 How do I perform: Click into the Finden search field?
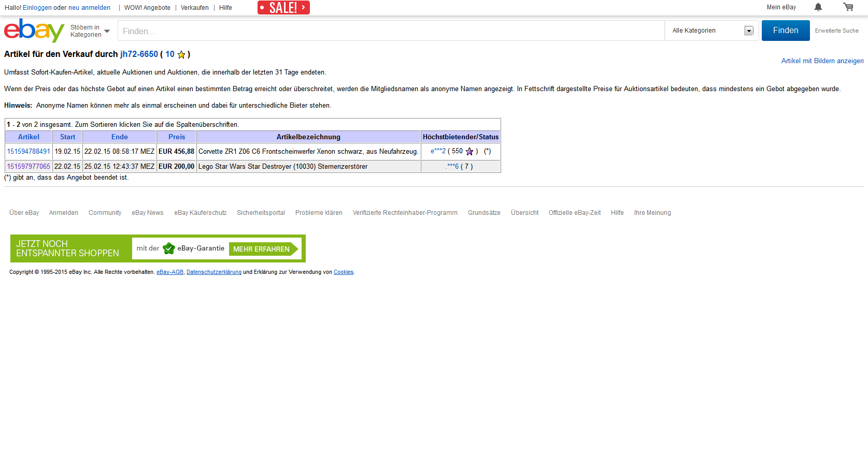click(391, 31)
